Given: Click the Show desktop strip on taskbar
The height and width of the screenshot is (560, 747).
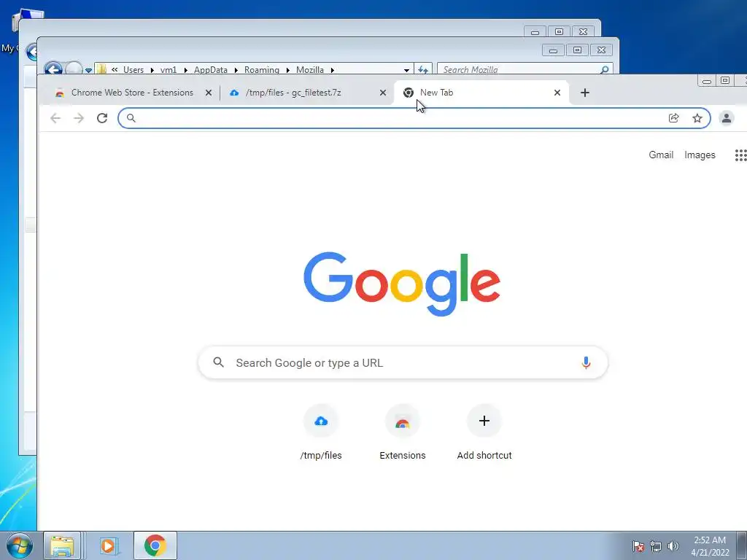Looking at the screenshot, I should click(x=742, y=545).
